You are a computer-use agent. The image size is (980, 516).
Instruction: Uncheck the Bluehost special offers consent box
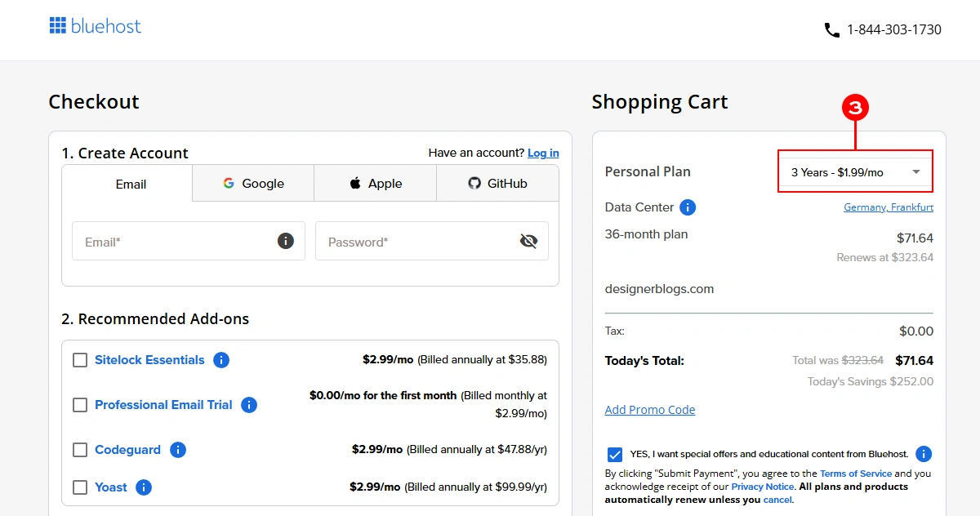(615, 453)
